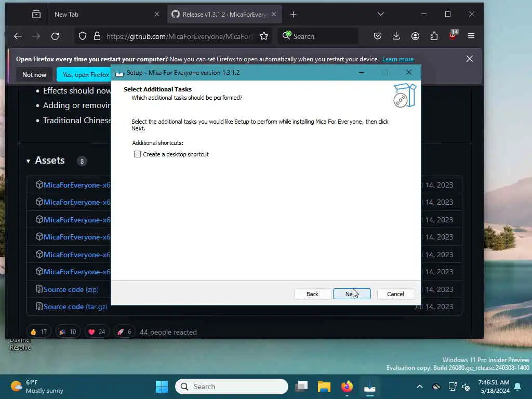Viewport: 532px width, 399px height.
Task: Open the Firefox downloads panel
Action: 396,36
